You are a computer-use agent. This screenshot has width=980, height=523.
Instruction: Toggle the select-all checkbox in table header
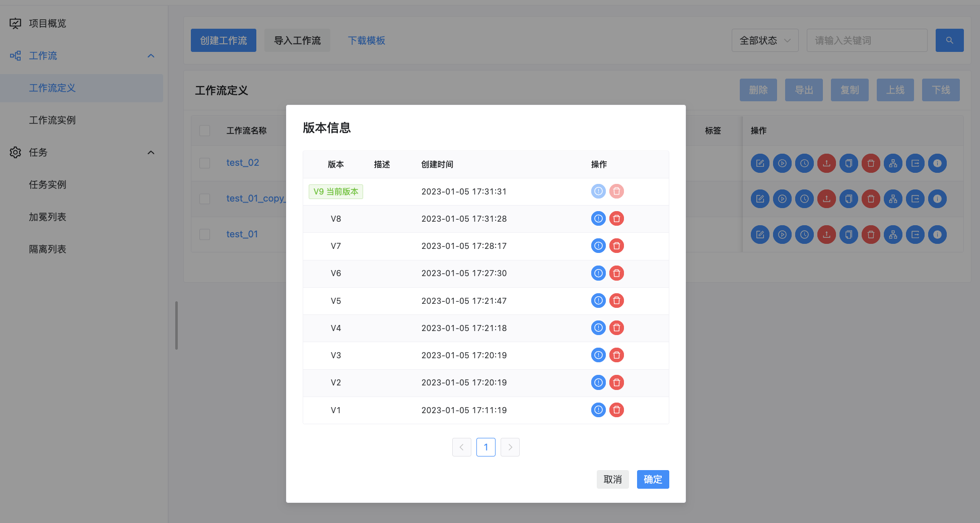(205, 130)
